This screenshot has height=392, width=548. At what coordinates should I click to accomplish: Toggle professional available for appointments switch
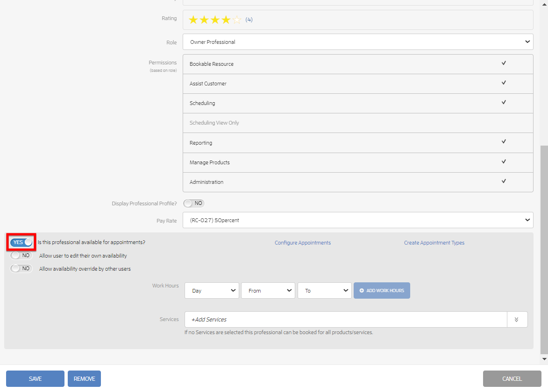[x=21, y=242]
